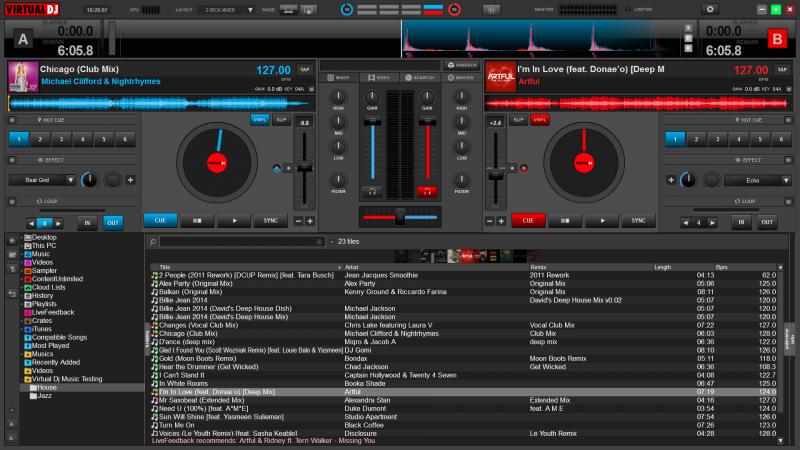Sort song list by Bpm column header
Image resolution: width=800 pixels, height=450 pixels.
721,267
